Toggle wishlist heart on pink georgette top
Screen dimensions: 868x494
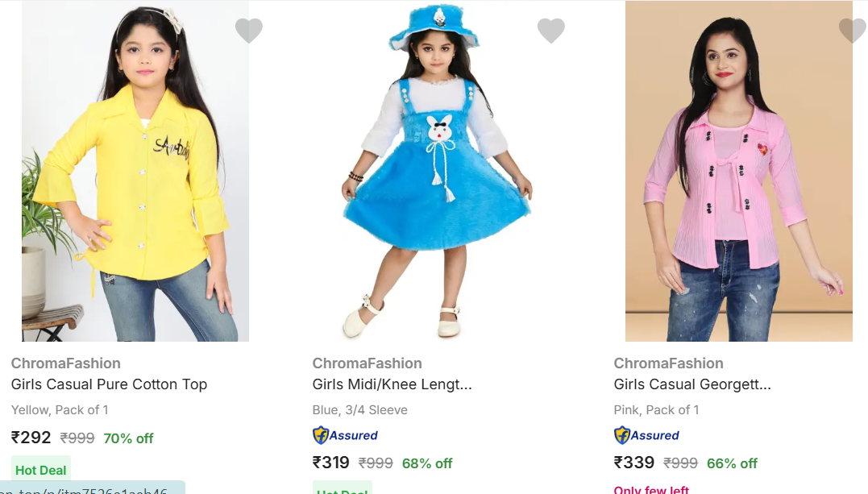(852, 31)
